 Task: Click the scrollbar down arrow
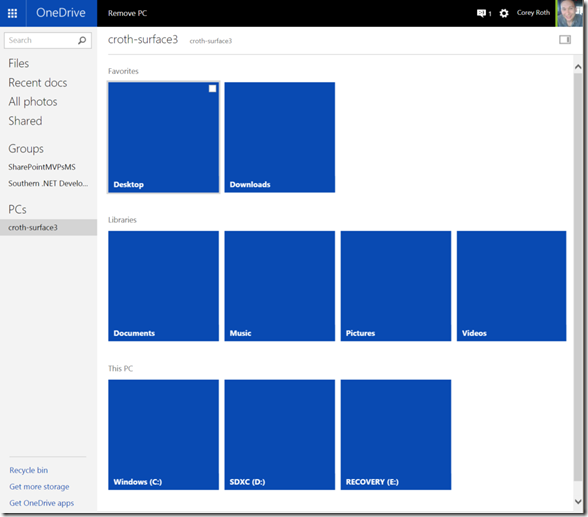click(578, 501)
